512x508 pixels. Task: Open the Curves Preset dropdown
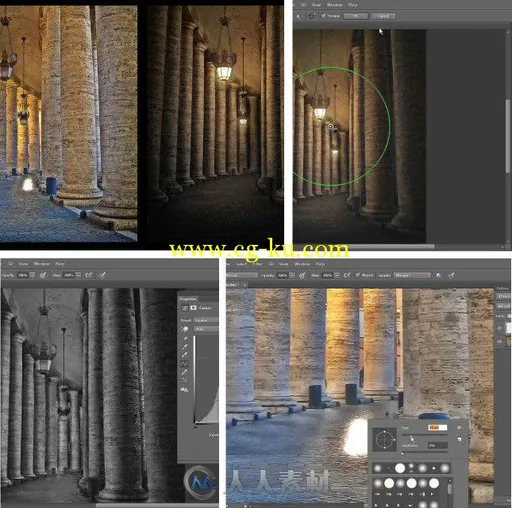point(206,320)
